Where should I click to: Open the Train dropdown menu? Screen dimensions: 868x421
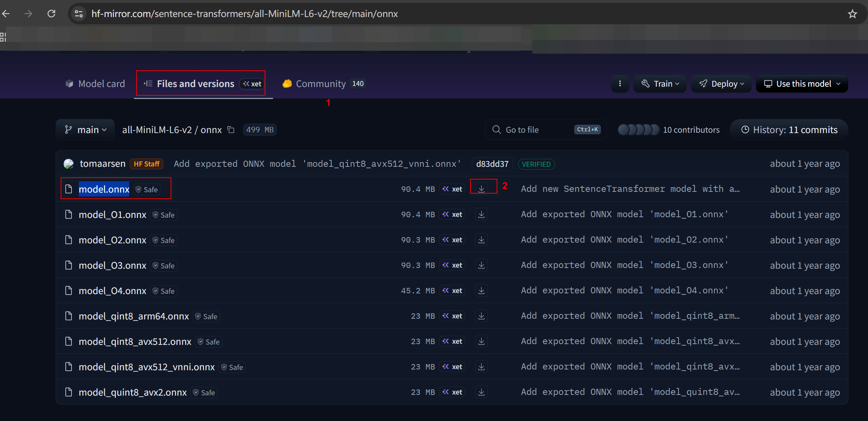pos(660,84)
